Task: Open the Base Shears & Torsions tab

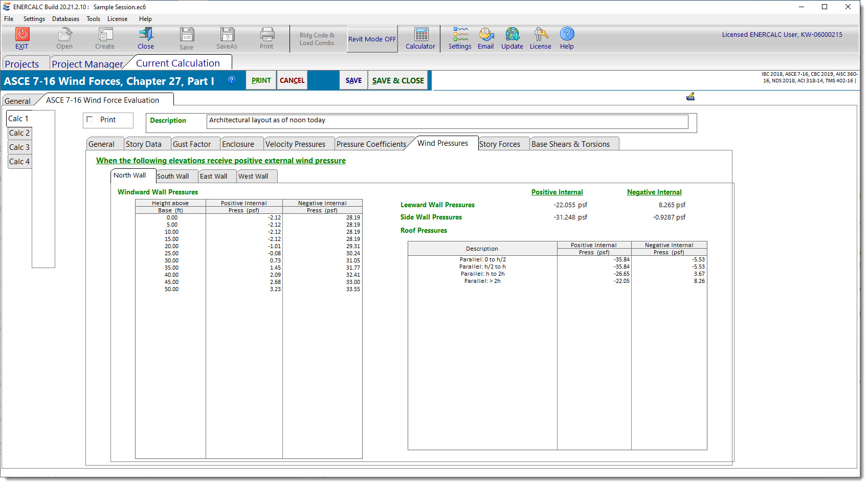Action: (x=570, y=144)
